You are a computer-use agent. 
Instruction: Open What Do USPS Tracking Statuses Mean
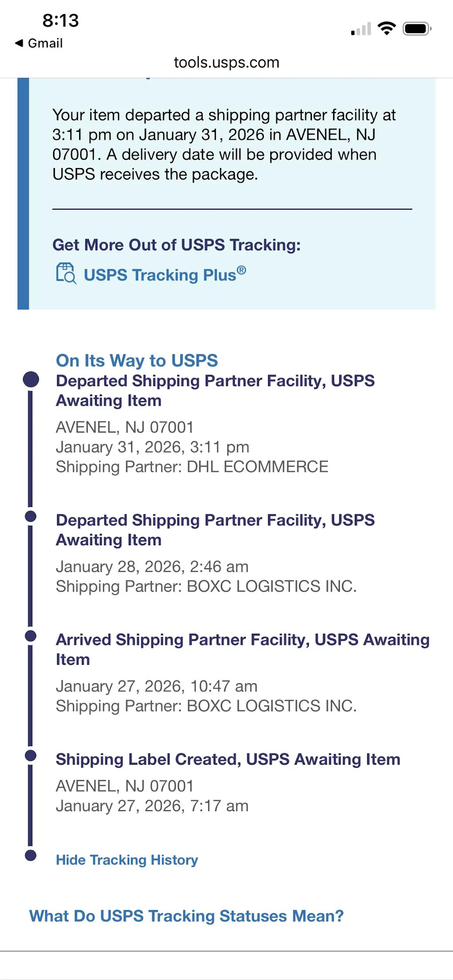[186, 915]
